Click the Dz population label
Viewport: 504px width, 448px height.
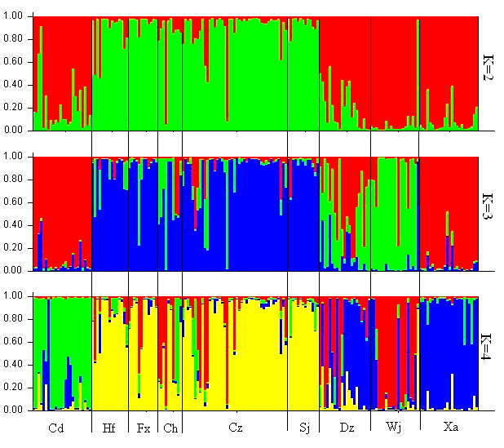click(347, 428)
